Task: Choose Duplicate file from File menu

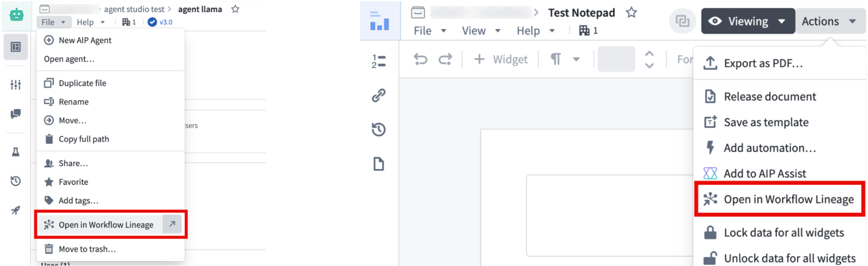Action: coord(82,83)
